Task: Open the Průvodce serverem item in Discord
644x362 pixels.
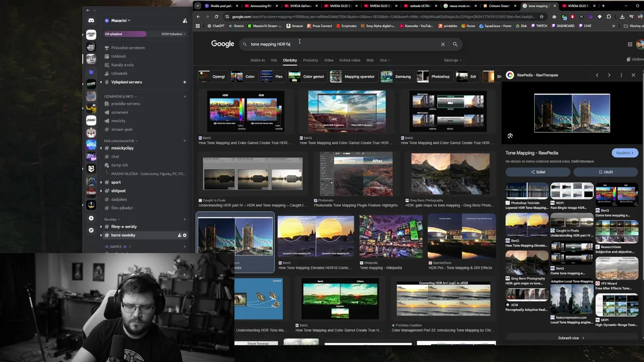Action: [x=128, y=48]
